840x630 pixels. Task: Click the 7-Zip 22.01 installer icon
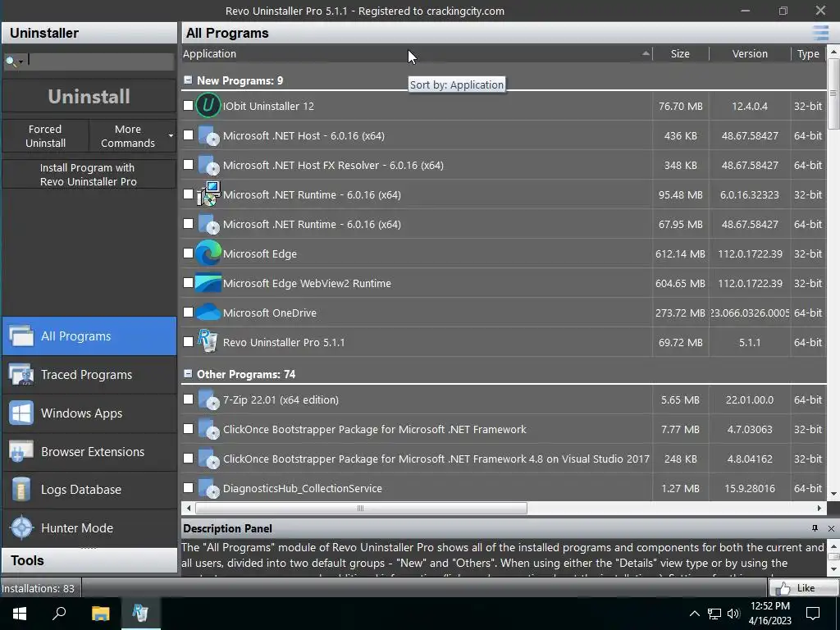pyautogui.click(x=208, y=399)
